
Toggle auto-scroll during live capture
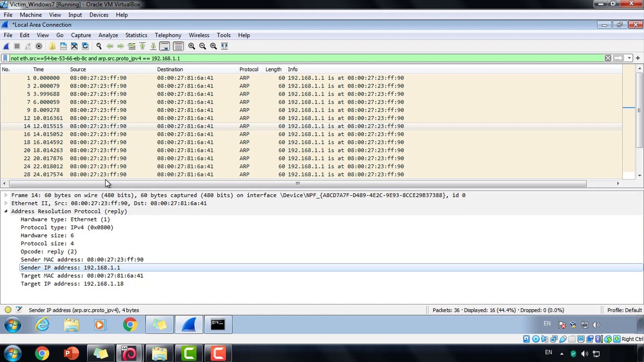click(x=165, y=46)
